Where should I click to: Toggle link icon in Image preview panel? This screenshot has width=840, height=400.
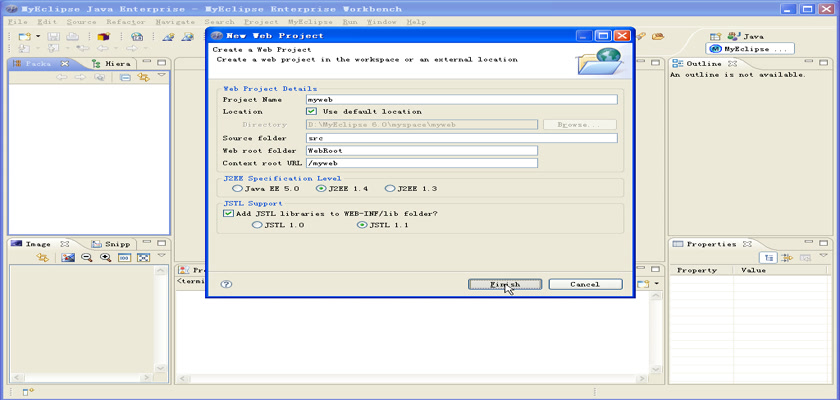click(x=42, y=258)
